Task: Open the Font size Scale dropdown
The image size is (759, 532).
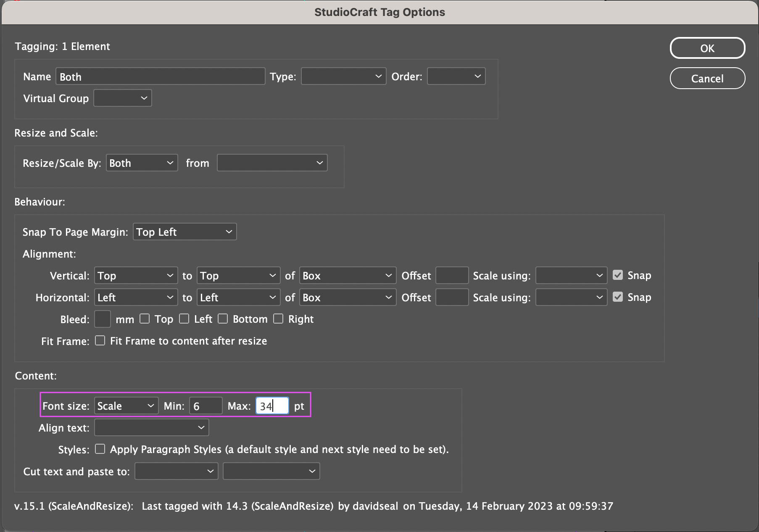Action: 126,406
